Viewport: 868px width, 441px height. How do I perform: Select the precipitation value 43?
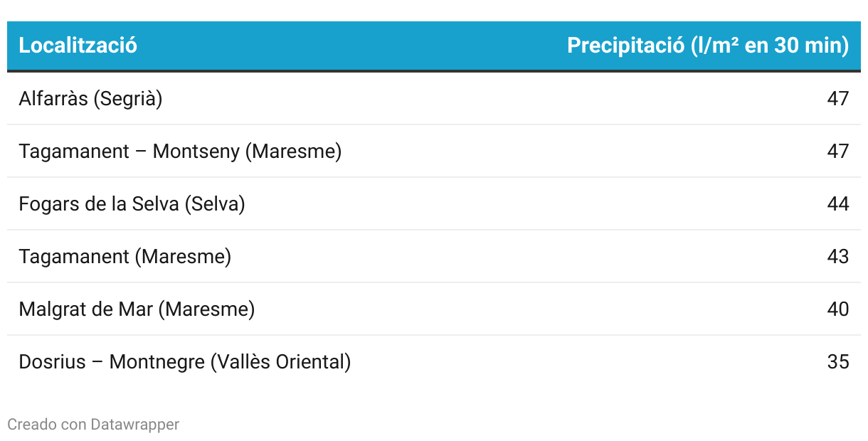tap(838, 256)
